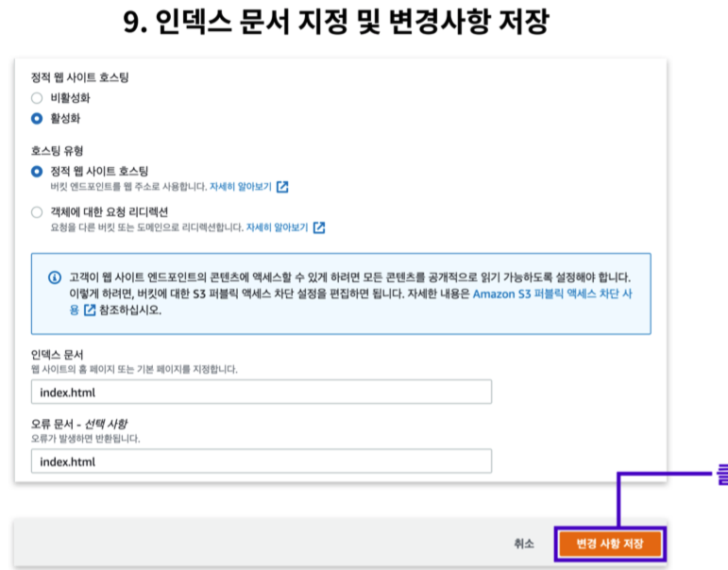
Task: Click external link icon beside bucket endpoint help
Action: pyautogui.click(x=282, y=187)
